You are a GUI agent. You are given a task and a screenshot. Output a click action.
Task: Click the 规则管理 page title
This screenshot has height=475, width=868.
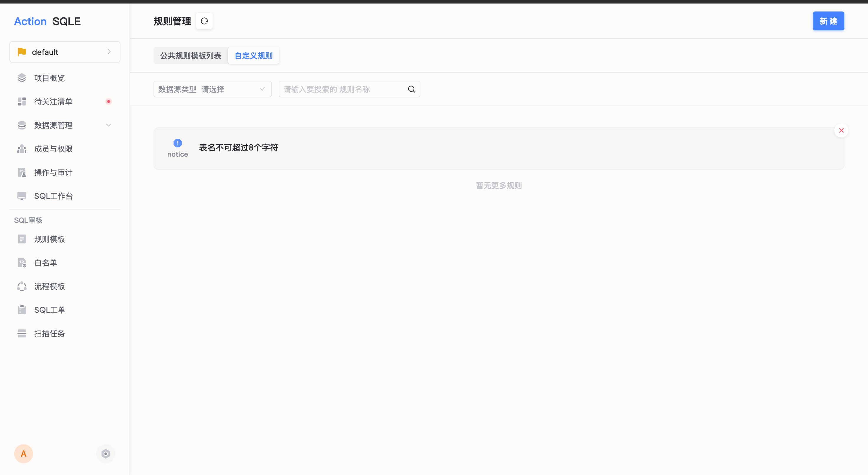[x=172, y=21]
